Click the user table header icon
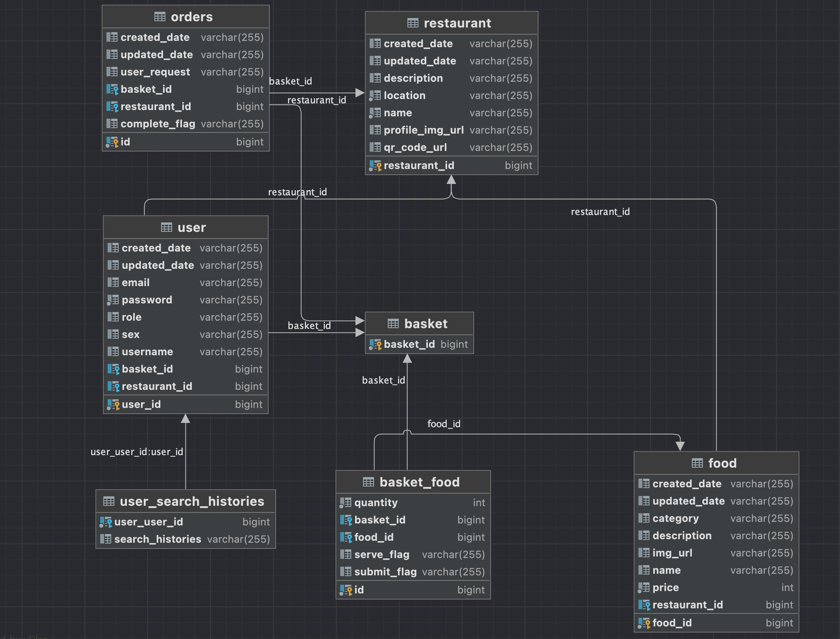 coord(166,228)
